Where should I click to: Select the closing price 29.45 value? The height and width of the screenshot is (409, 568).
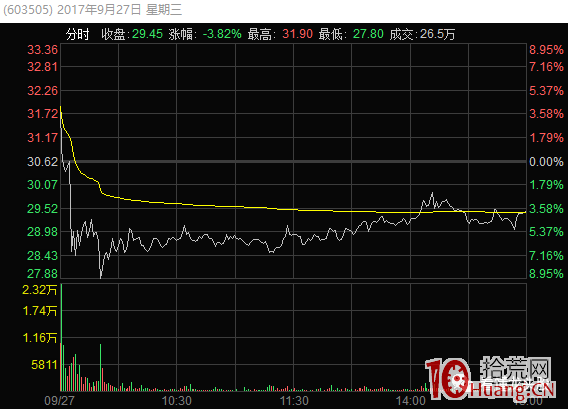click(147, 34)
